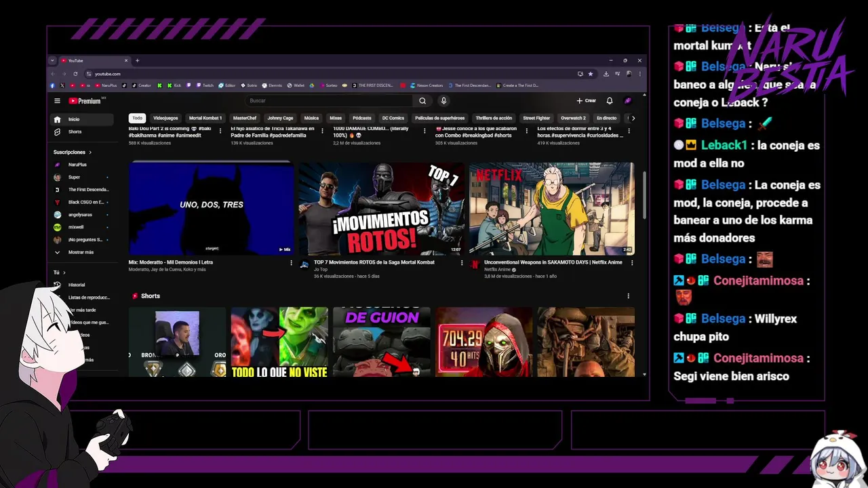Open the Sorteo bookmark

(327, 85)
